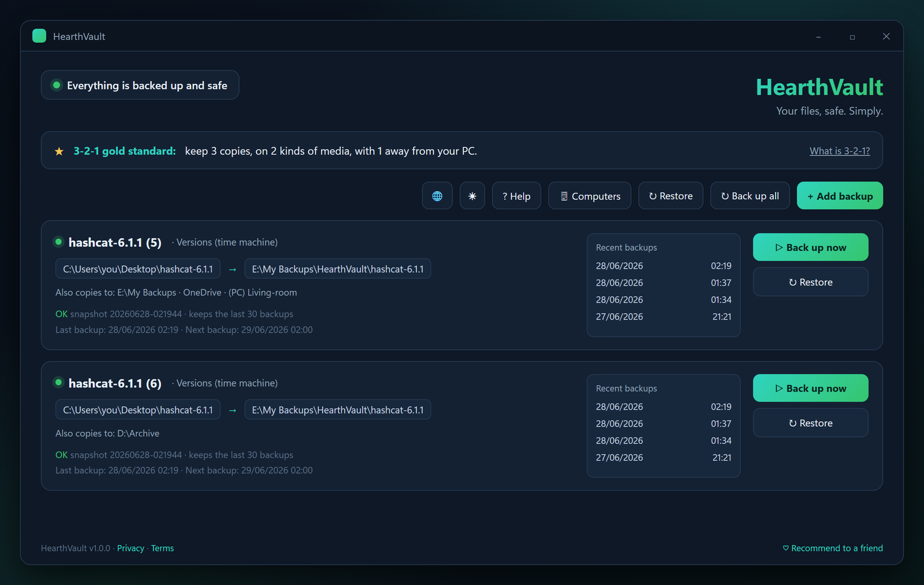Image resolution: width=924 pixels, height=585 pixels.
Task: Click the globe language icon button
Action: tap(437, 196)
